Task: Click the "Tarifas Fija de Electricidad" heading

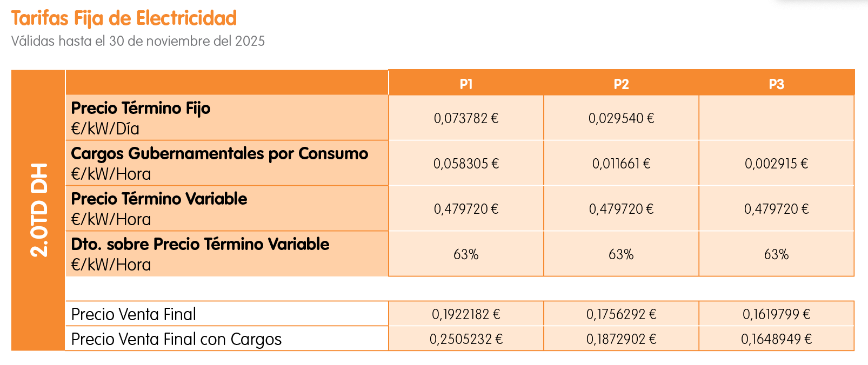Action: pos(124,18)
